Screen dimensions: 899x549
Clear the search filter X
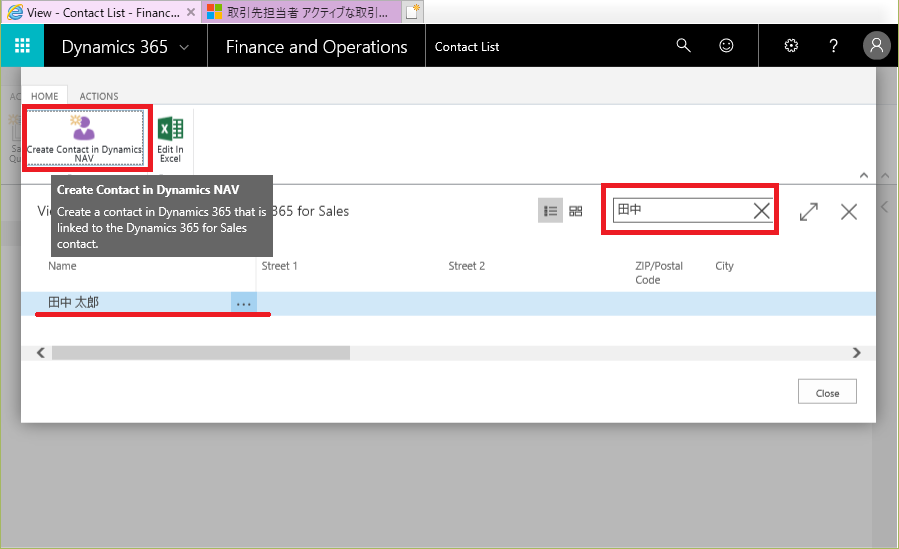[x=761, y=211]
